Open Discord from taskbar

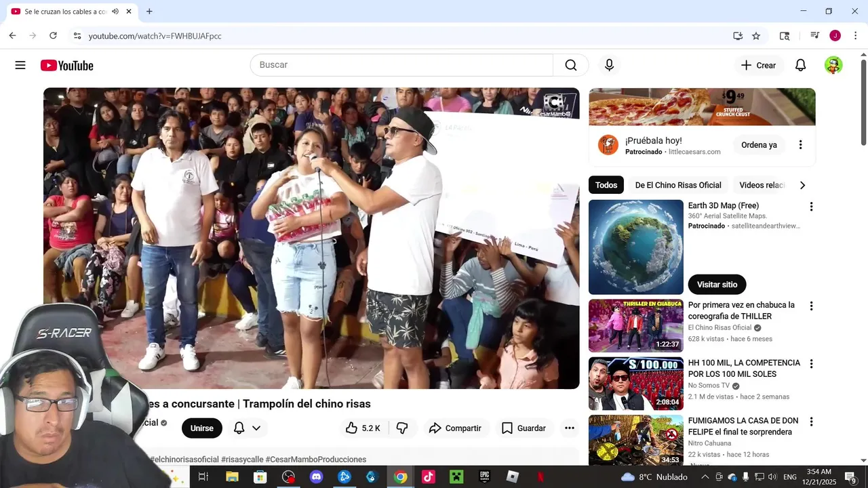pos(316,477)
